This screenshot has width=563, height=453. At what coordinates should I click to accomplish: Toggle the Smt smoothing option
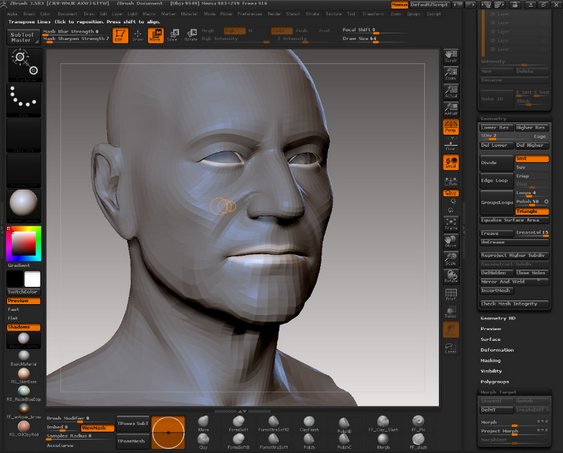click(x=532, y=159)
